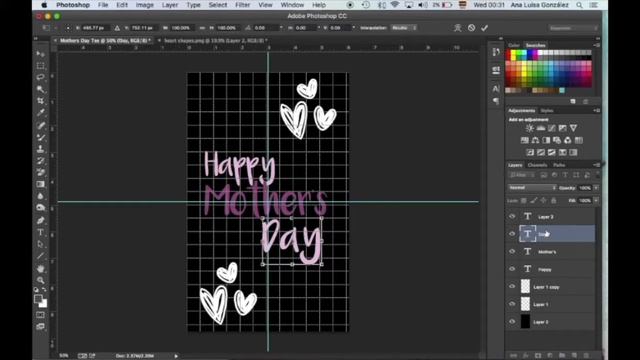The width and height of the screenshot is (640, 360).
Task: Click the Opacity value field
Action: [x=585, y=188]
